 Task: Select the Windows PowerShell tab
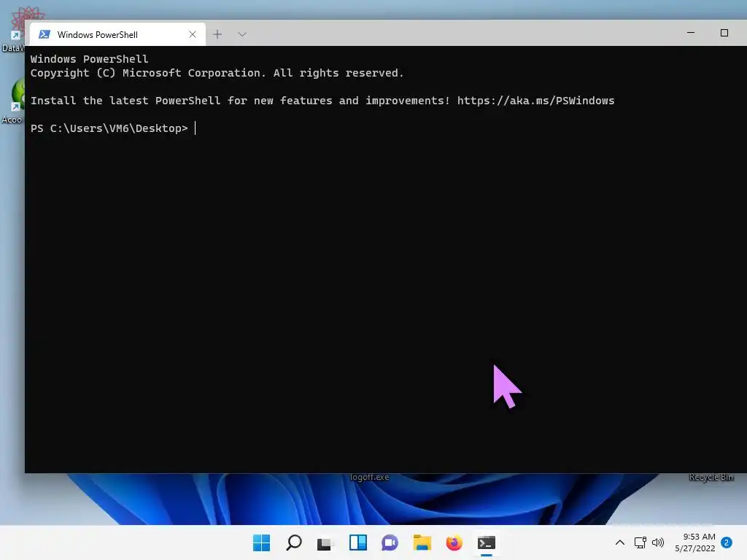[x=117, y=34]
